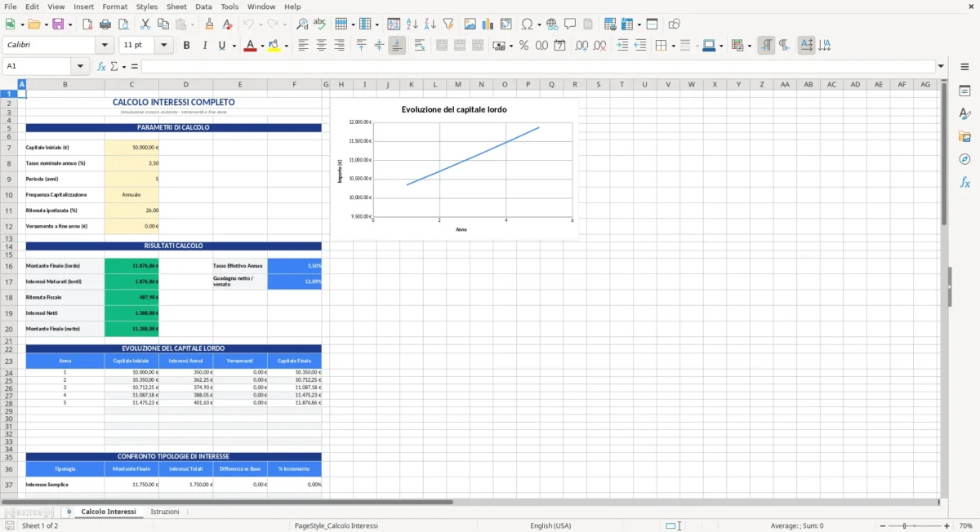Click the Sort icon
The height and width of the screenshot is (532, 980).
(394, 24)
